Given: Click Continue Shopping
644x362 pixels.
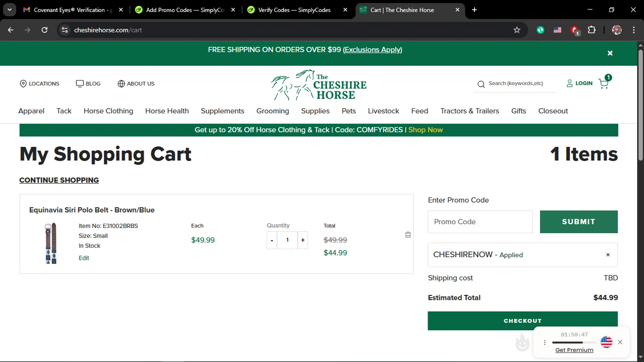Looking at the screenshot, I should (59, 180).
